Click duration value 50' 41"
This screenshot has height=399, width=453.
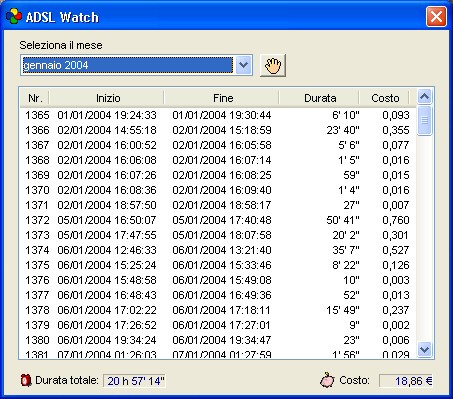(x=343, y=220)
